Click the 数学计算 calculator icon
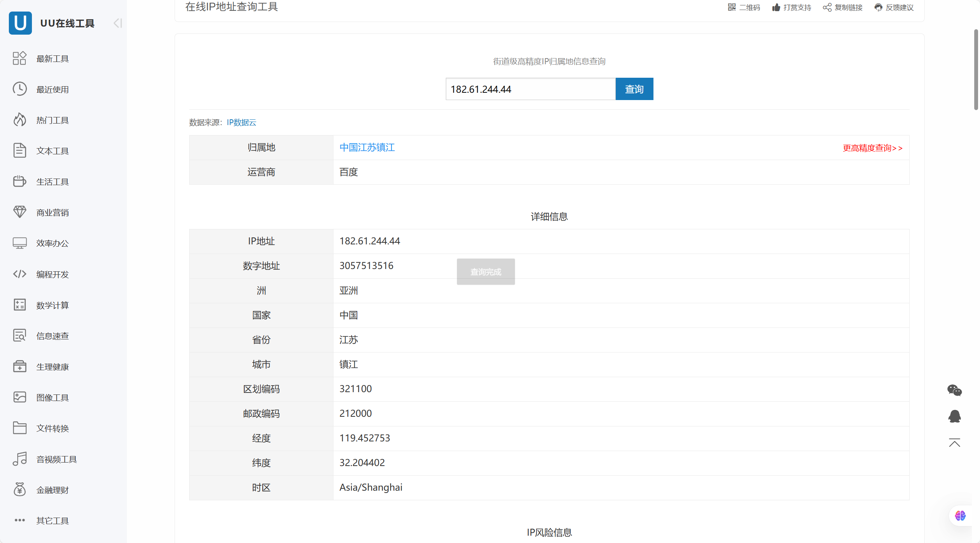This screenshot has width=980, height=543. pos(20,305)
